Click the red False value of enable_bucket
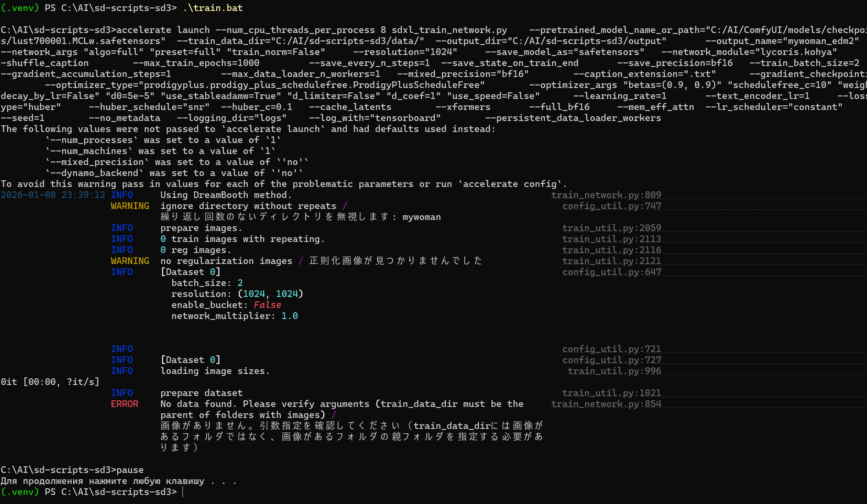 267,305
